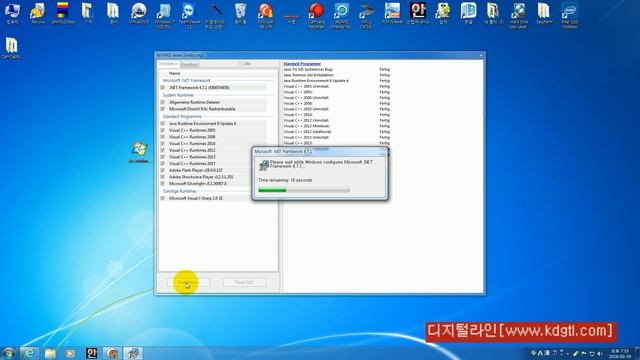The height and width of the screenshot is (360, 640).
Task: Click the language indicator A in the tray
Action: [x=540, y=353]
